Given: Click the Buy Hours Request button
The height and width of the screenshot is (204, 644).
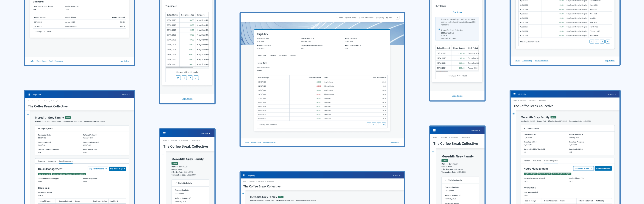Looking at the screenshot, I should 117,168.
